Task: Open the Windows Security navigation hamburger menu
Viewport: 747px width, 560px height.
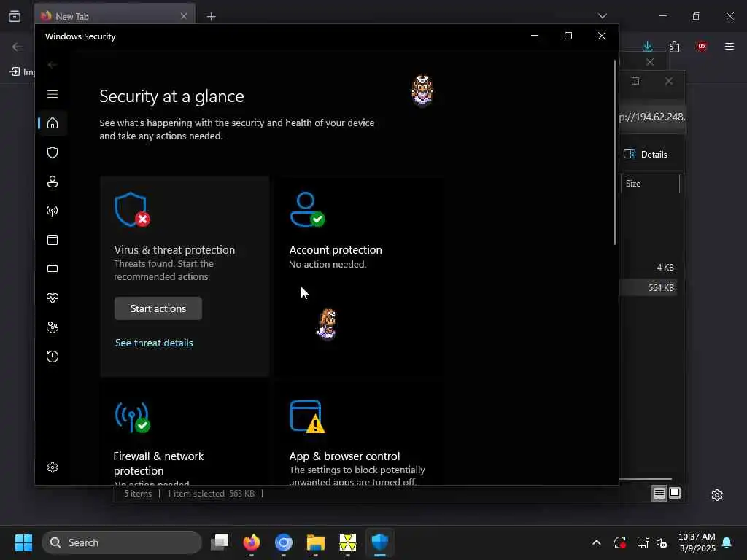Action: pos(53,94)
